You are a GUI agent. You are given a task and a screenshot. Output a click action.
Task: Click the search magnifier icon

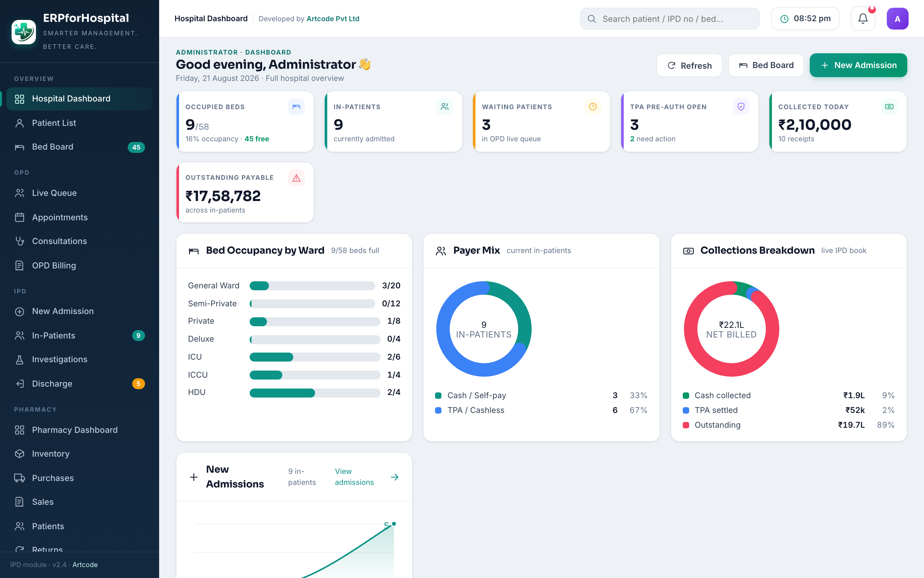(592, 19)
